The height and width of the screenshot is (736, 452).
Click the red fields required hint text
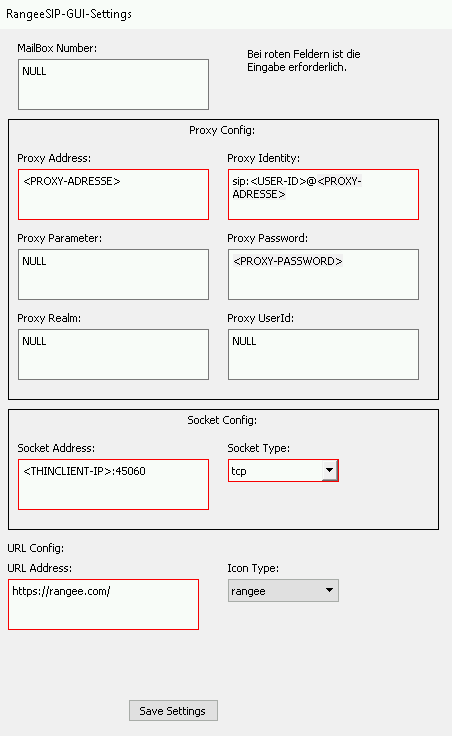click(x=304, y=61)
